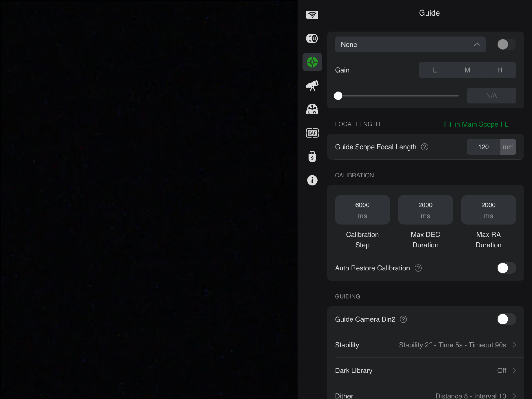Open the EAF focuser icon
This screenshot has height=399, width=532.
[312, 133]
